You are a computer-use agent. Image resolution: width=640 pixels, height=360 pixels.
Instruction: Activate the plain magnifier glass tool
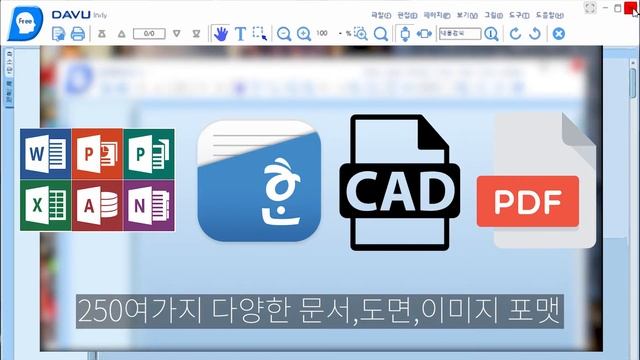(x=380, y=33)
